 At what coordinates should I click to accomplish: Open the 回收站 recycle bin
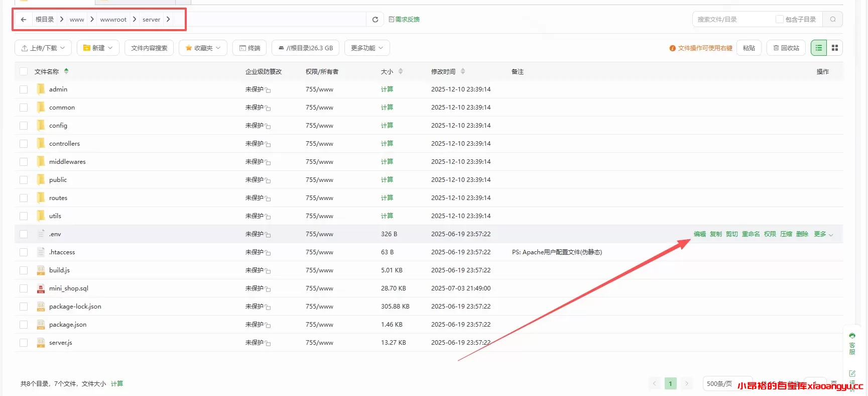coord(786,48)
